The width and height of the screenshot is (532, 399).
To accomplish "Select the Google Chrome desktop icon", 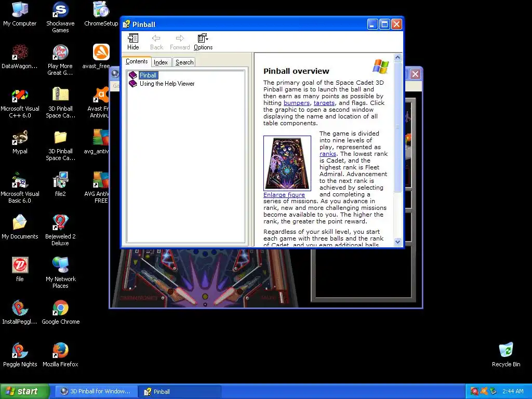I will [60, 312].
